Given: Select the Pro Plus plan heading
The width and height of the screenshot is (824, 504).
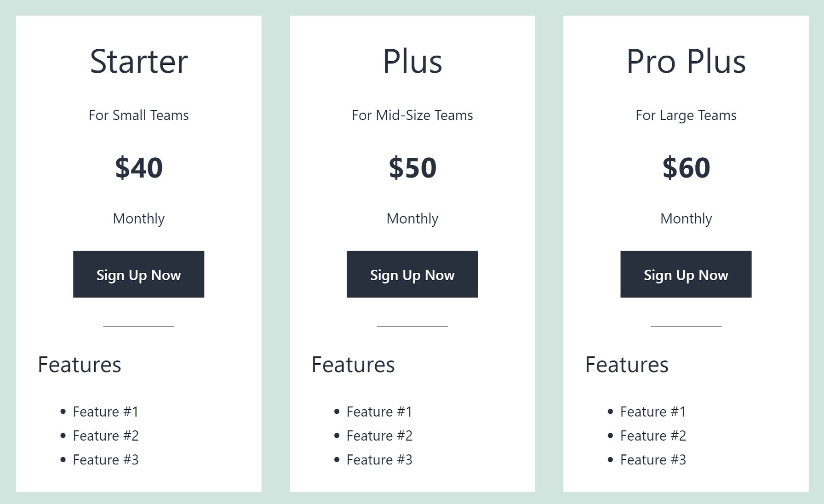Looking at the screenshot, I should pyautogui.click(x=687, y=61).
